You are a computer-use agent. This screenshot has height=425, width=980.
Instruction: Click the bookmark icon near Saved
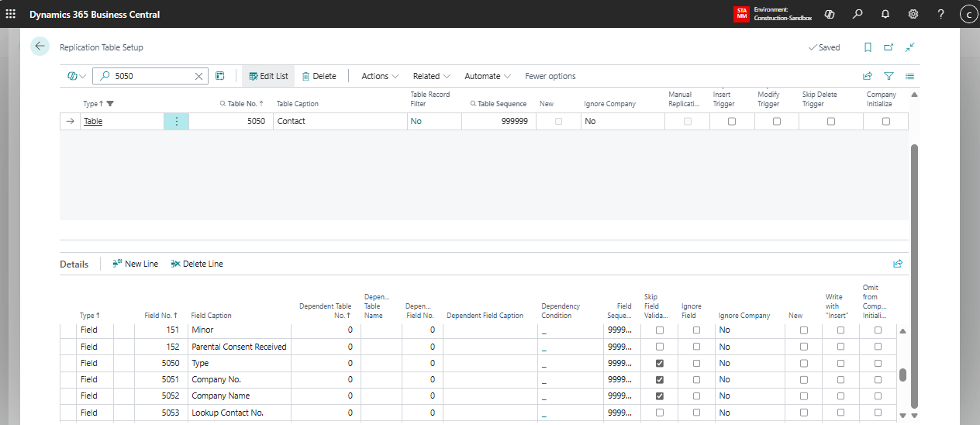[868, 47]
